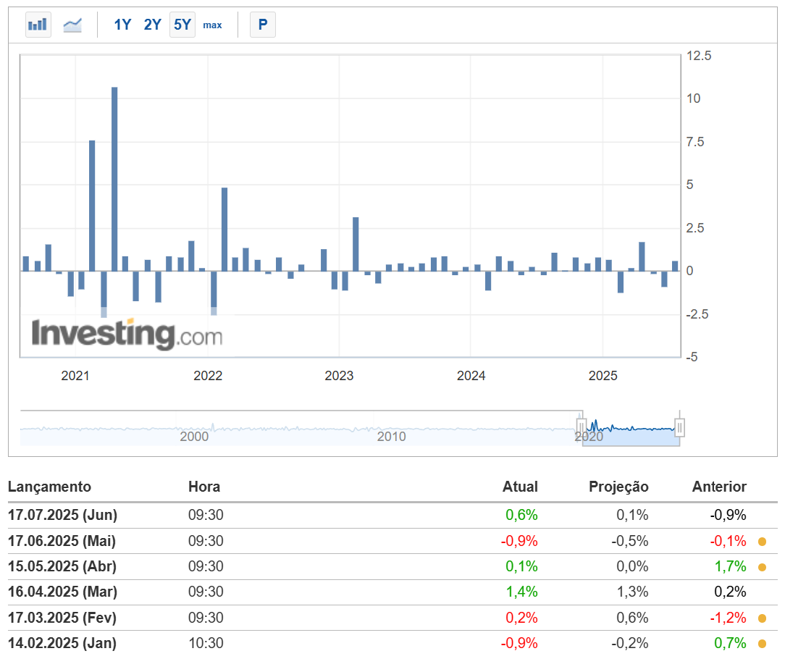
Task: Switch to bar chart view icon
Action: [38, 25]
